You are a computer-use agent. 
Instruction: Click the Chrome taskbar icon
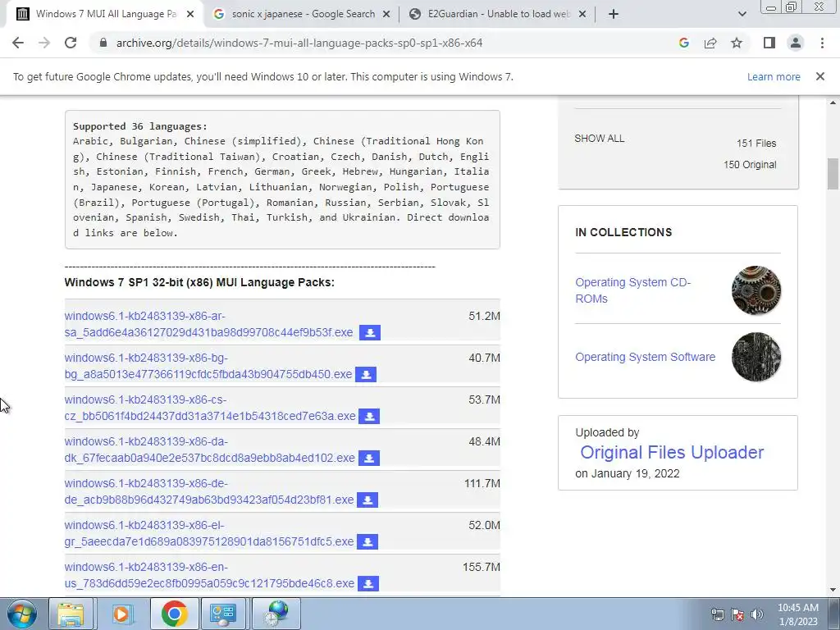[x=174, y=614]
